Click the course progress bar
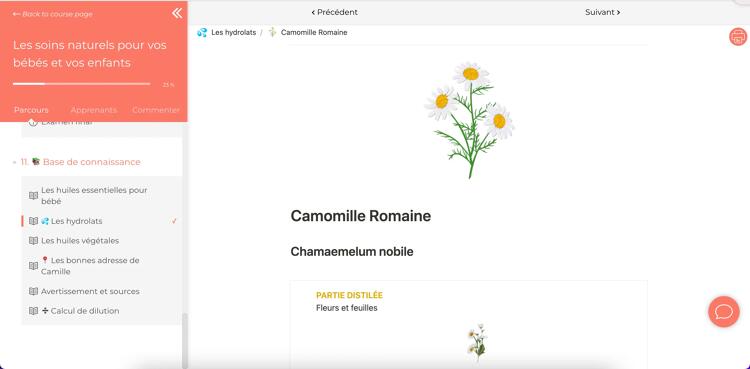Screen dimensions: 750x369 pos(82,84)
